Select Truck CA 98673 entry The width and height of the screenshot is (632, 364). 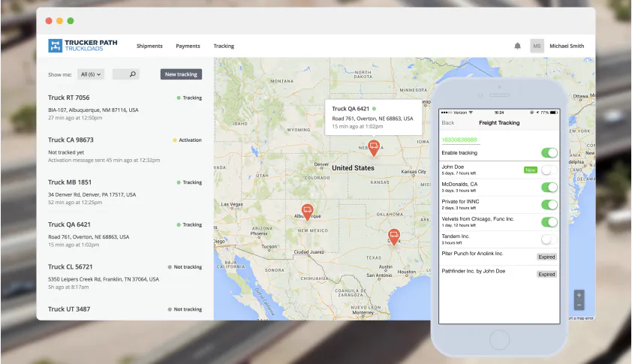click(125, 149)
